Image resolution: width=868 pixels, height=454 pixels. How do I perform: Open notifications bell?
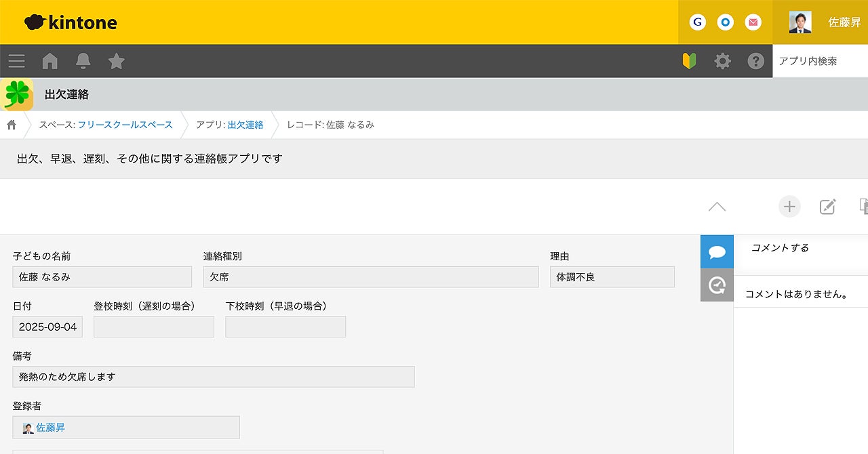pos(83,61)
